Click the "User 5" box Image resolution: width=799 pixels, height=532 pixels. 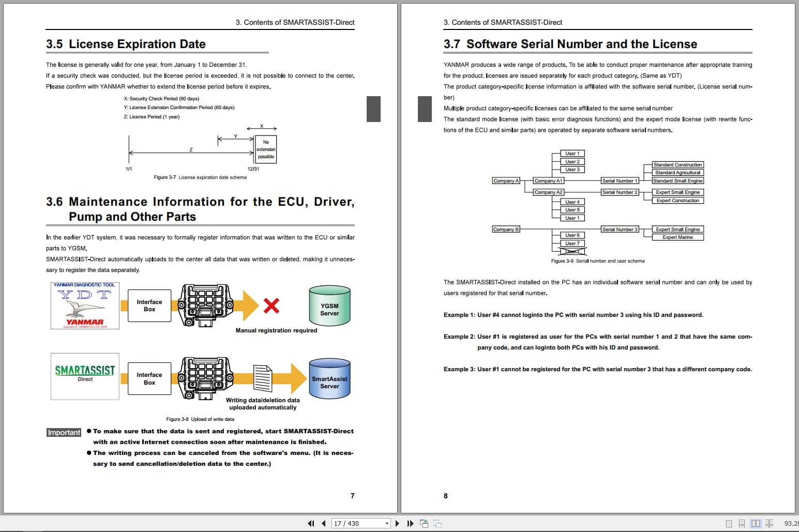572,210
